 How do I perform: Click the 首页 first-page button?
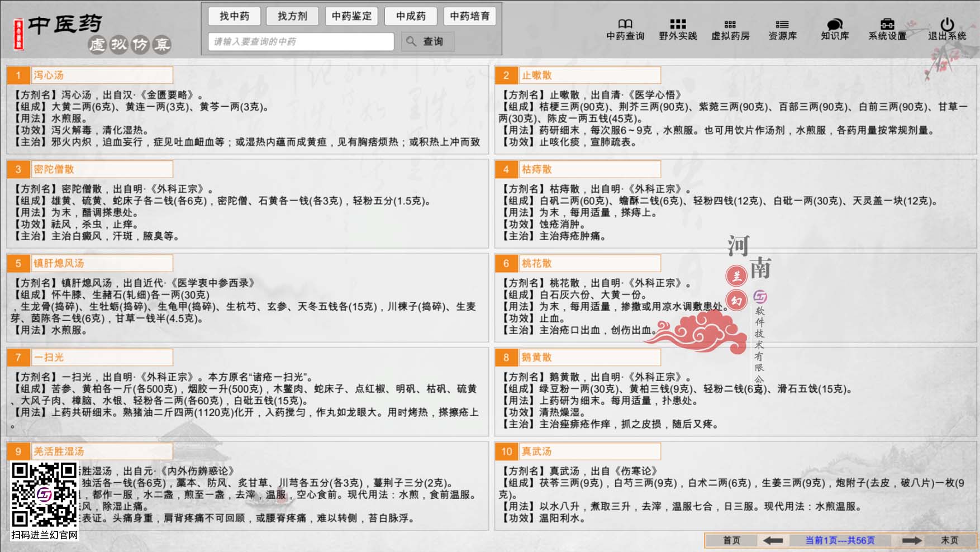click(732, 540)
